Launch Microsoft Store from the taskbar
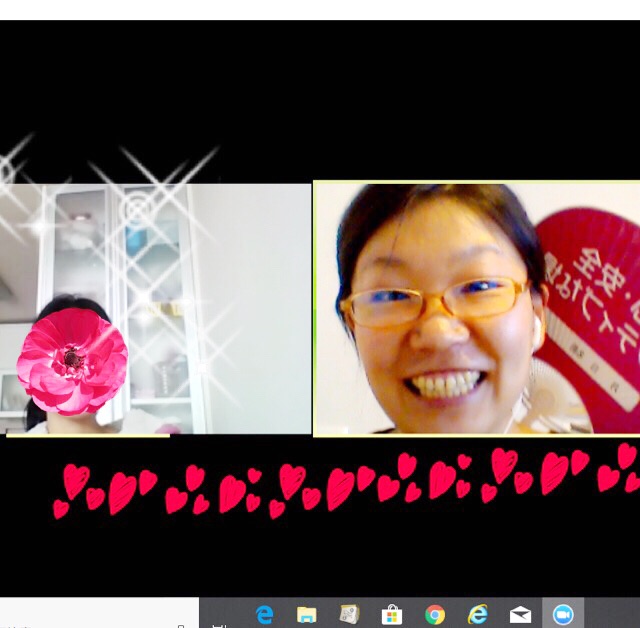 coord(392,614)
